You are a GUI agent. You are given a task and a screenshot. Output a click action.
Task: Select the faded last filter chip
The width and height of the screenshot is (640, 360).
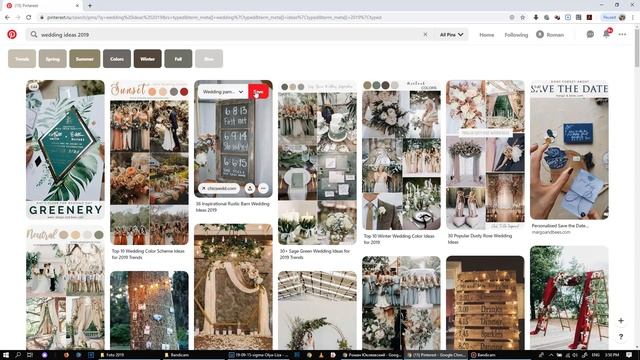pyautogui.click(x=209, y=59)
